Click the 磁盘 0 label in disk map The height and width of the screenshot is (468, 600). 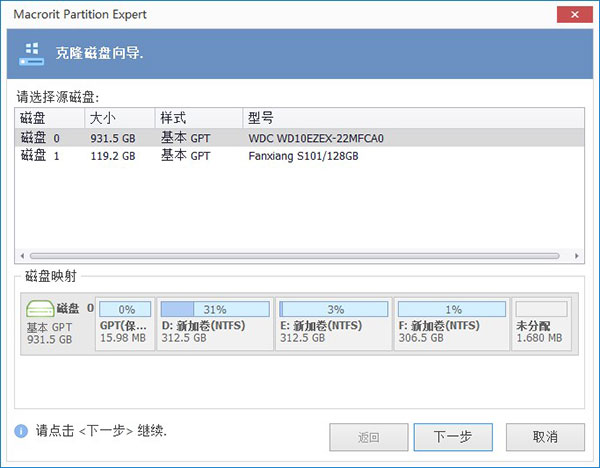75,308
